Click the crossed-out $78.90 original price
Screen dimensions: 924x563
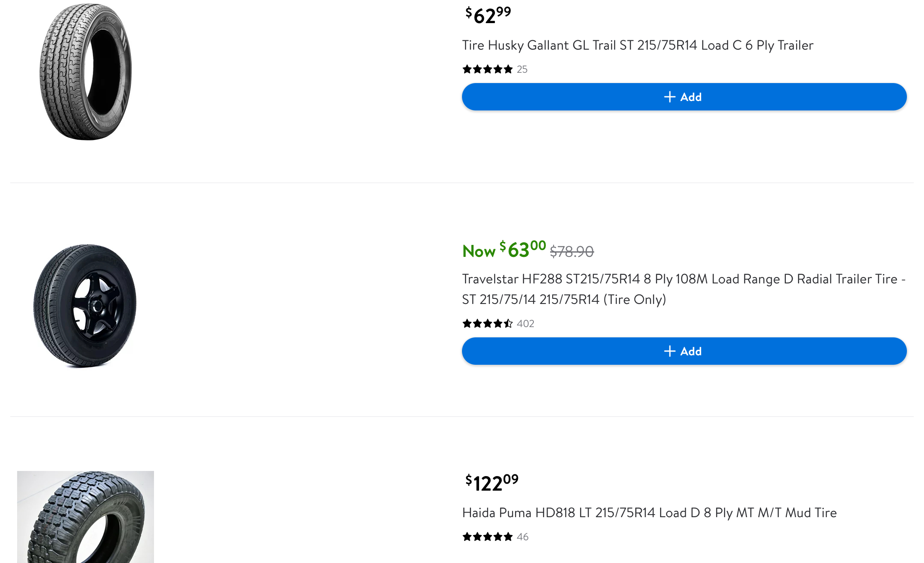pos(572,251)
